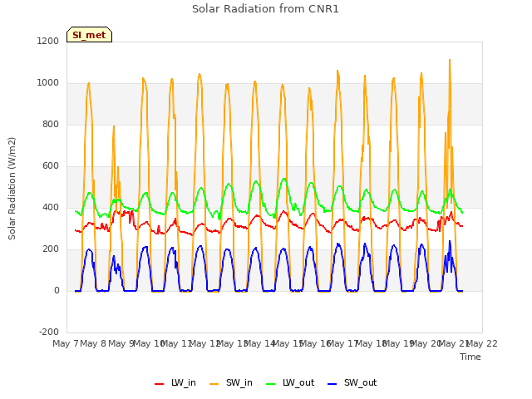The width and height of the screenshot is (532, 399).
Task: Click the 800 y-axis tick label
Action: pyautogui.click(x=51, y=124)
